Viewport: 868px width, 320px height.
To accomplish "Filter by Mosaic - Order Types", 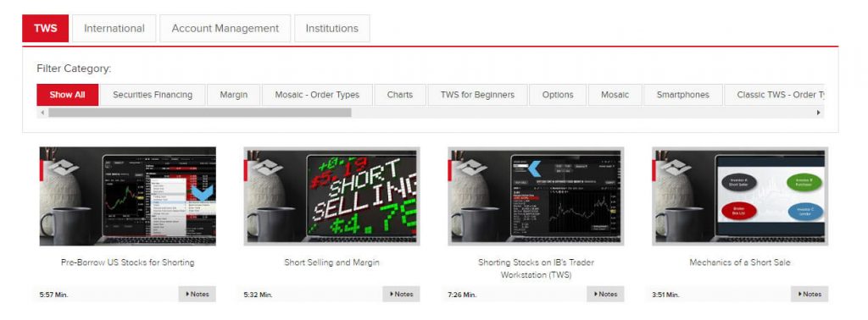I will (x=317, y=95).
